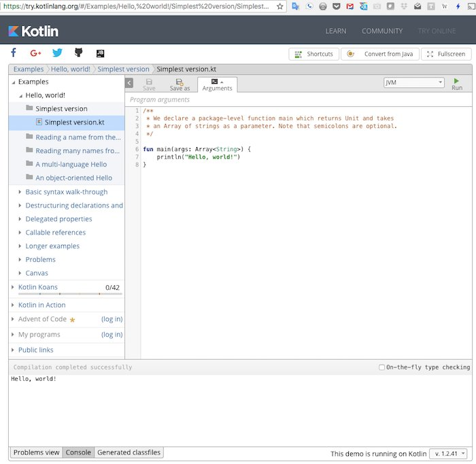Enter Fullscreen mode
Viewport: 476px width, 464px height.
tap(446, 54)
